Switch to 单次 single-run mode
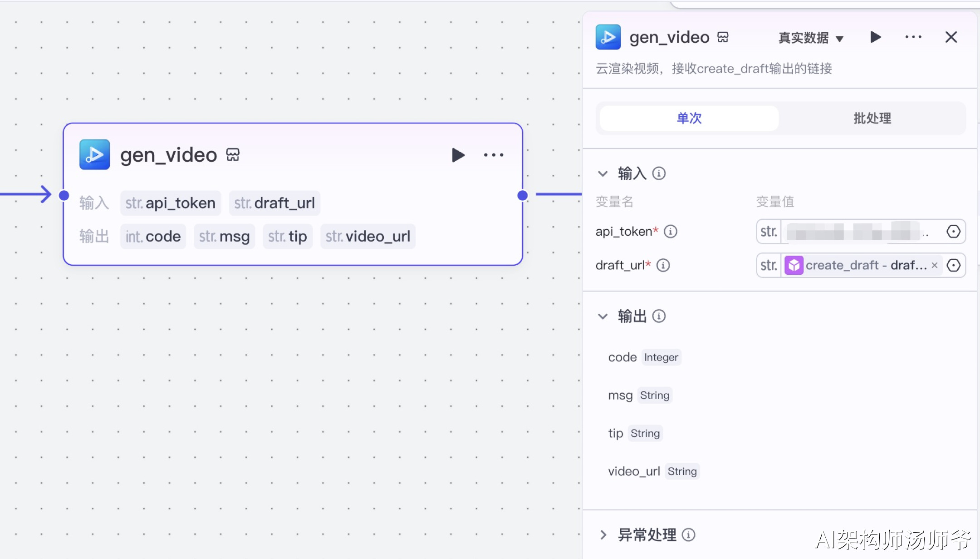 [689, 119]
